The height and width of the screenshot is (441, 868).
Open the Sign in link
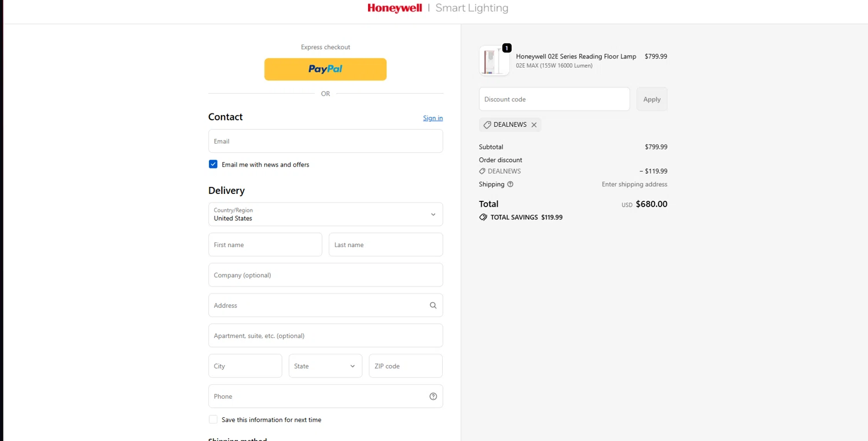click(x=433, y=118)
